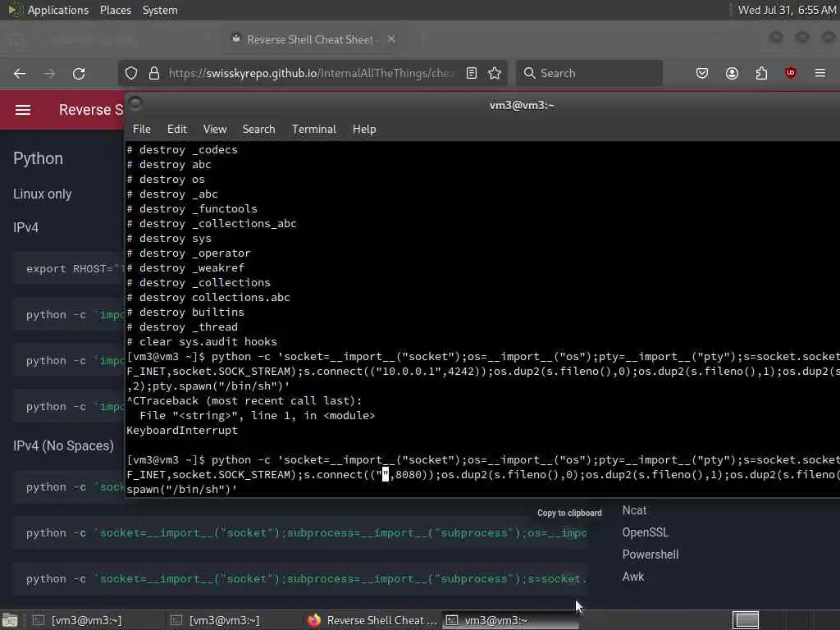This screenshot has height=630, width=840.
Task: Click the Linux only heading
Action: pos(43,194)
